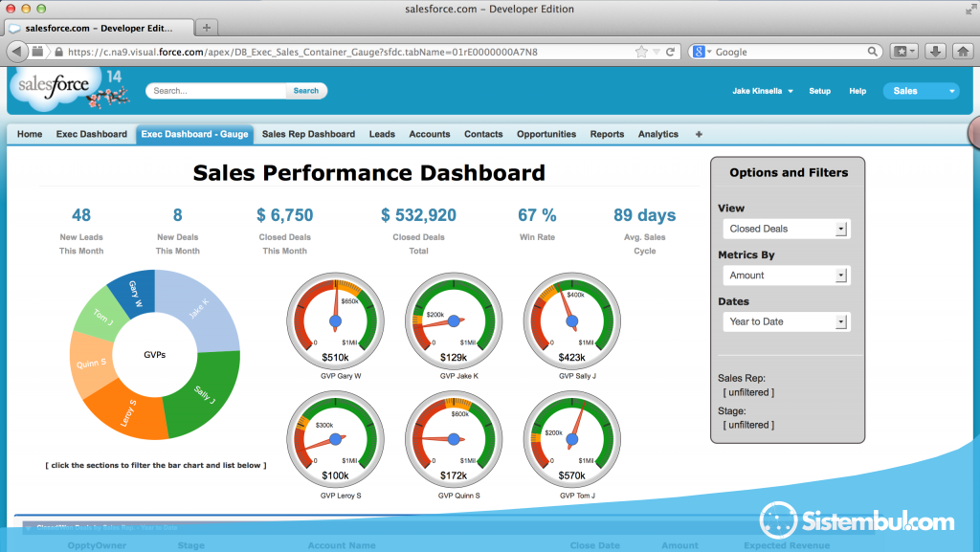Filter by the Leroy S donut segment

coord(127,412)
